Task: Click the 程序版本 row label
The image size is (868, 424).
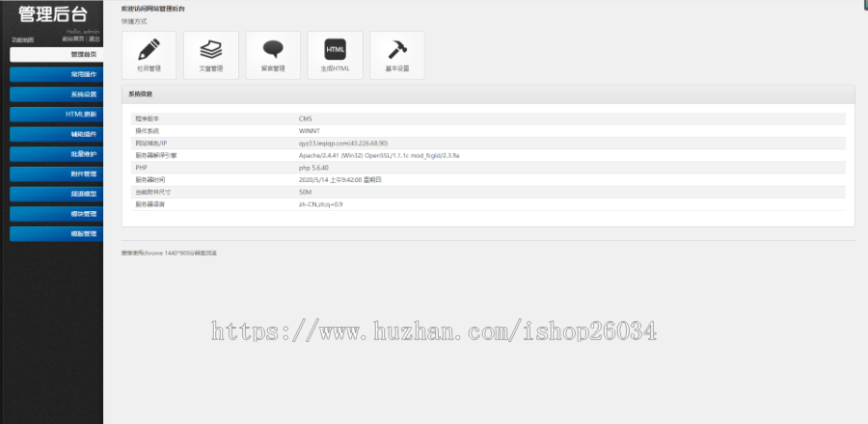Action: pyautogui.click(x=148, y=119)
